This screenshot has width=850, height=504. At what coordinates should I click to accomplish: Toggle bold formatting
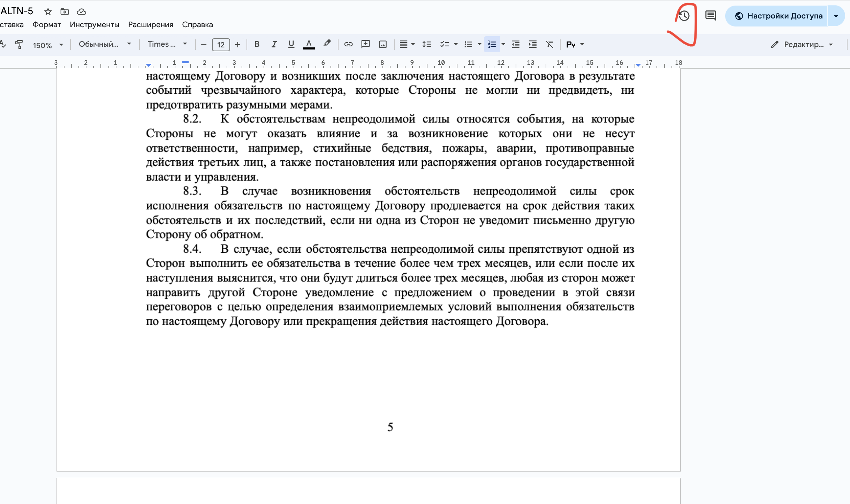(257, 44)
